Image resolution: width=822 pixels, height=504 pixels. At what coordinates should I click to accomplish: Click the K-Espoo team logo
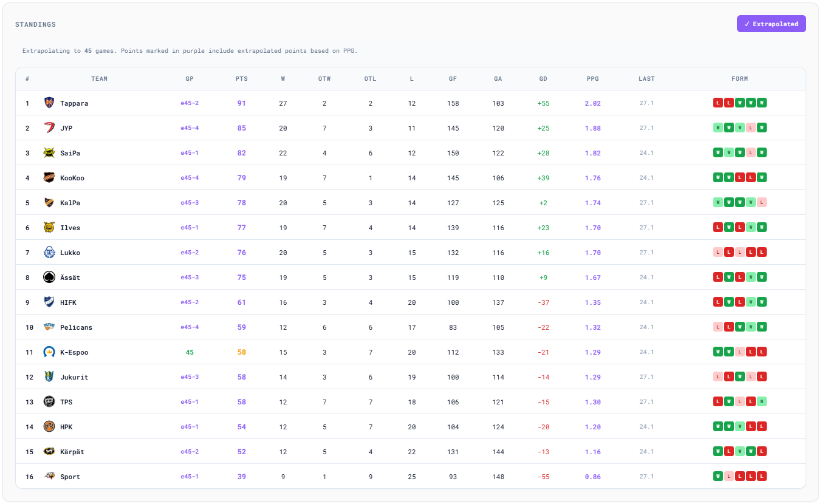49,352
